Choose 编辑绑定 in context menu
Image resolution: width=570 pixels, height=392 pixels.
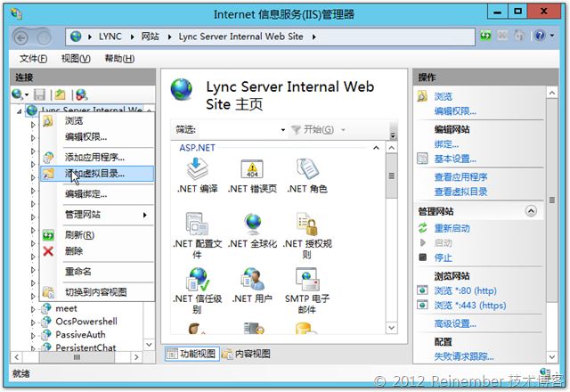(x=97, y=194)
